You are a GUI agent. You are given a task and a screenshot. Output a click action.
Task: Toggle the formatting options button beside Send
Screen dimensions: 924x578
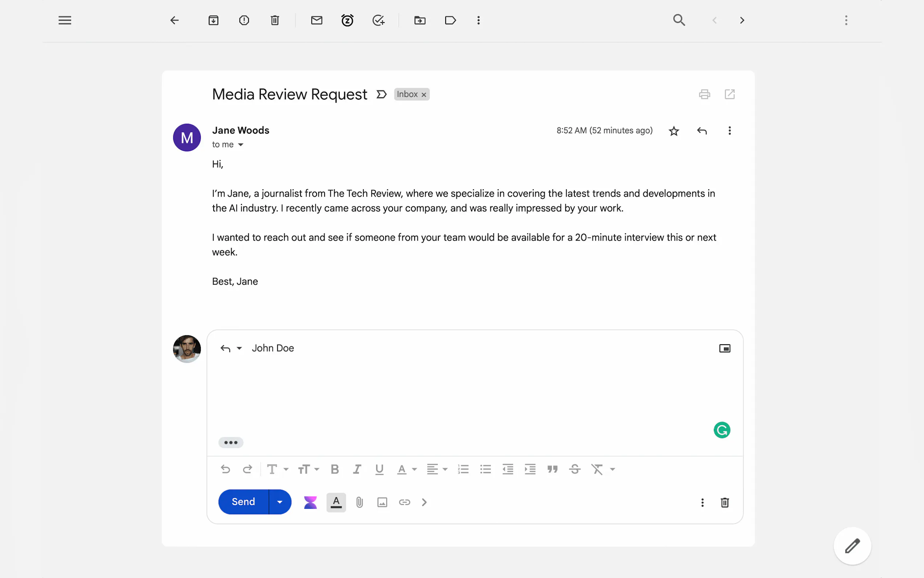click(x=336, y=502)
